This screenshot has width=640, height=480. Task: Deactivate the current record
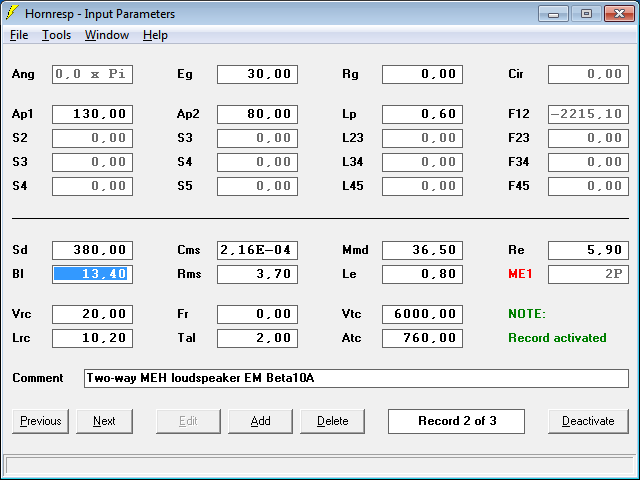pos(588,421)
